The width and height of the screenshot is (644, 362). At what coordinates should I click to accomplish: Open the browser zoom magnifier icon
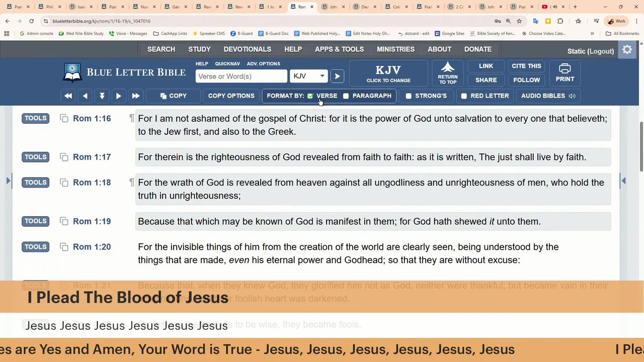click(508, 21)
